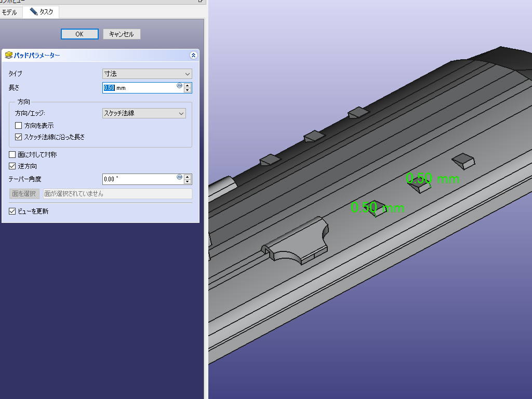
Task: Click the yellow Pad icon in panel header
Action: coord(8,55)
